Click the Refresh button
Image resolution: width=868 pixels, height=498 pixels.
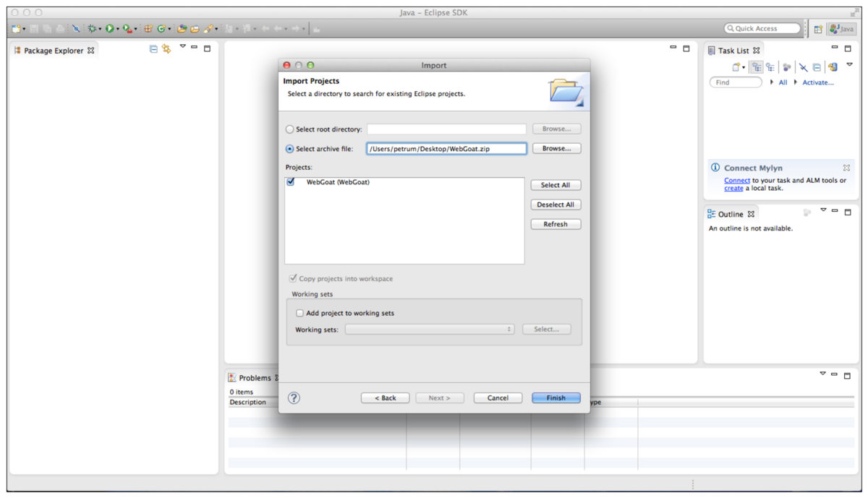pos(556,224)
